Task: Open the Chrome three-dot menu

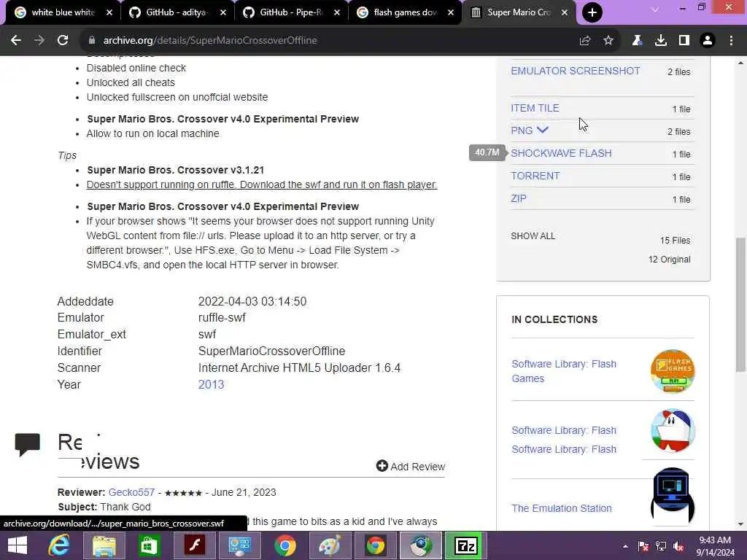Action: pyautogui.click(x=731, y=41)
